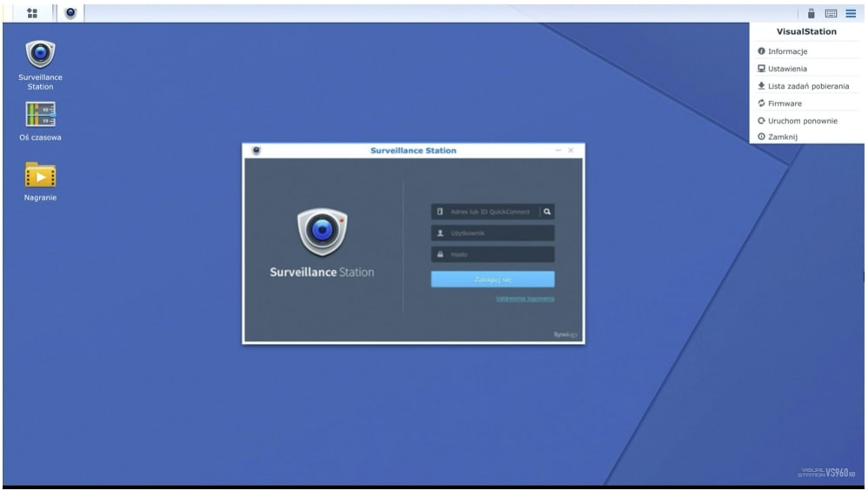Open Ustawienia in the VisualStation menu

tap(786, 69)
